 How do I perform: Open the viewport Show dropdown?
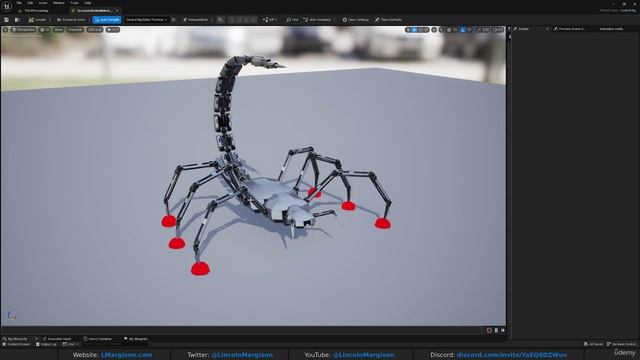(58, 30)
